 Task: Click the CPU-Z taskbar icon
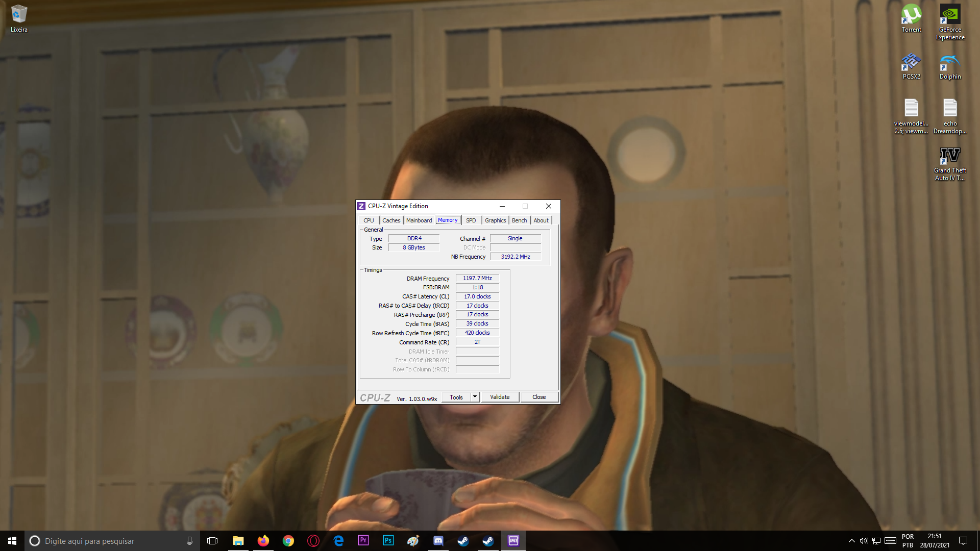(x=513, y=541)
